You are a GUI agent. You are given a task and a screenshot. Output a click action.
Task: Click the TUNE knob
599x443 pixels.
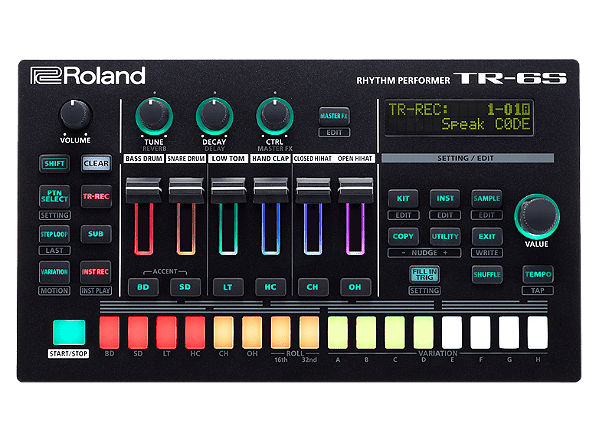[154, 116]
